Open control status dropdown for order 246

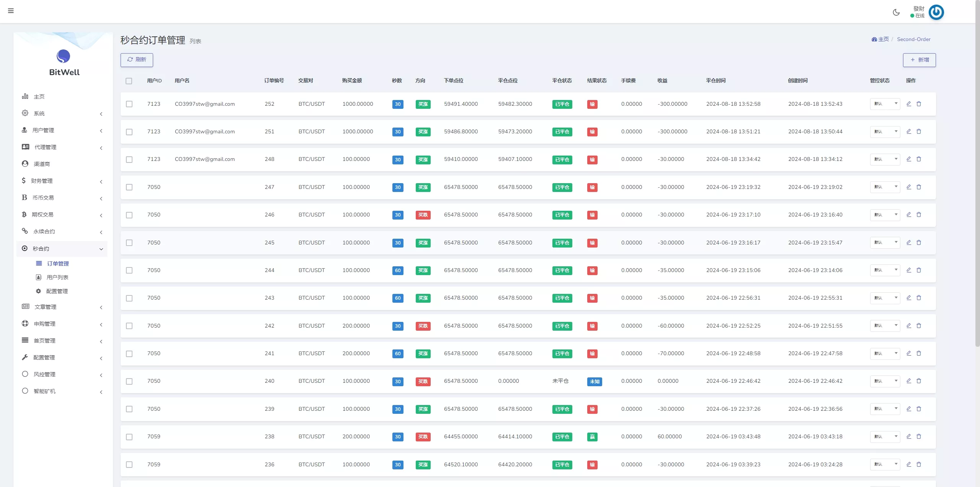[885, 215]
